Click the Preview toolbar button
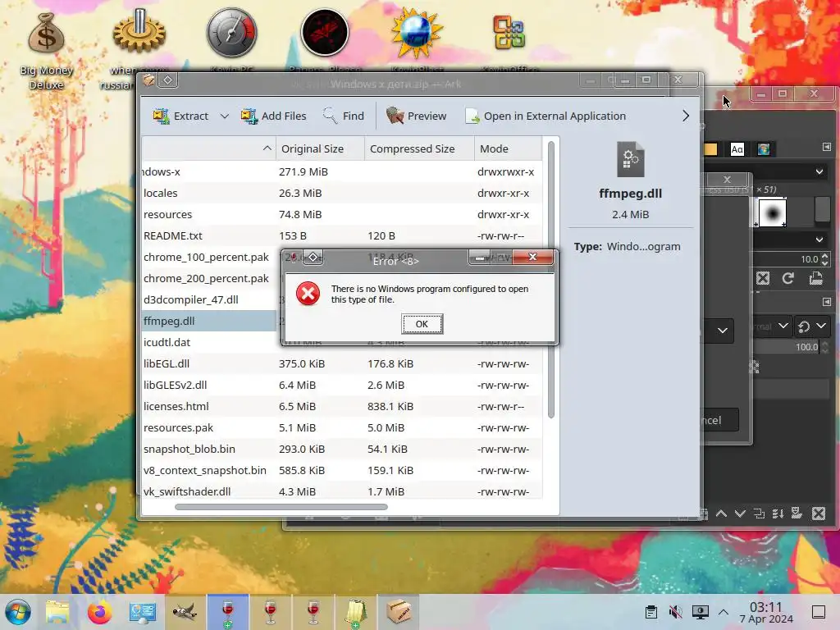 416,116
